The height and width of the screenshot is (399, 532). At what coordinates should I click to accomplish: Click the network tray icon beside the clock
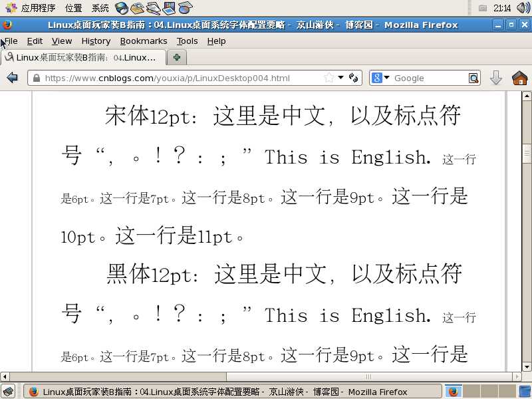[x=483, y=8]
